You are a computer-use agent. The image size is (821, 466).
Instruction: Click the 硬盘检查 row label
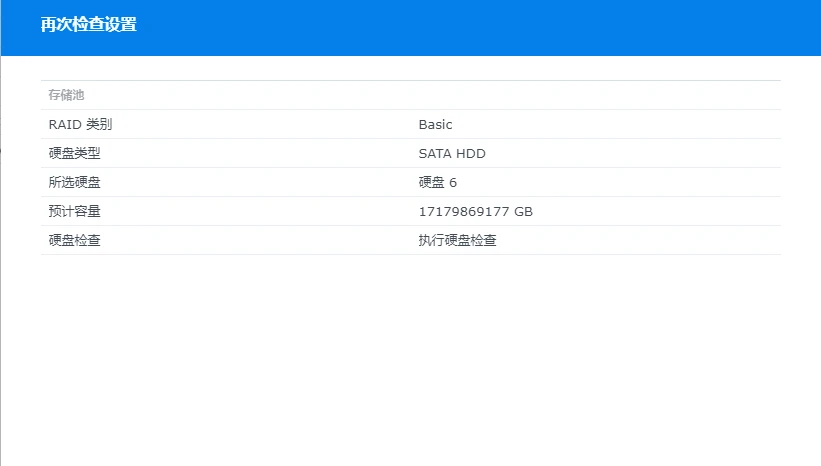click(x=74, y=241)
